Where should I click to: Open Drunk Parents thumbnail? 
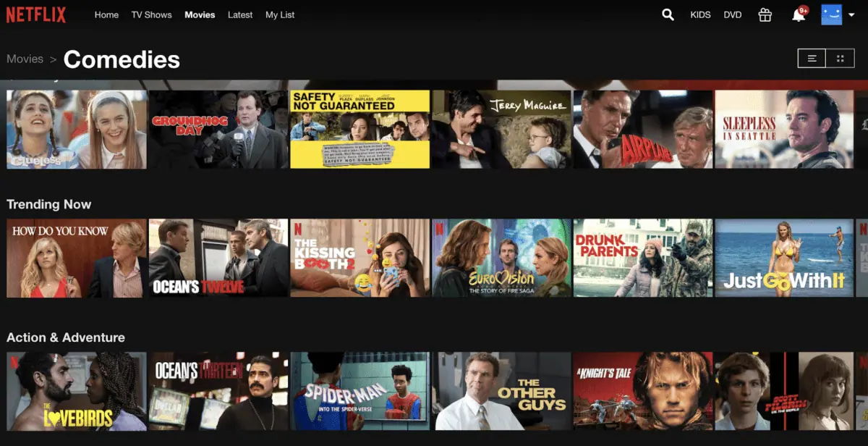pos(644,258)
